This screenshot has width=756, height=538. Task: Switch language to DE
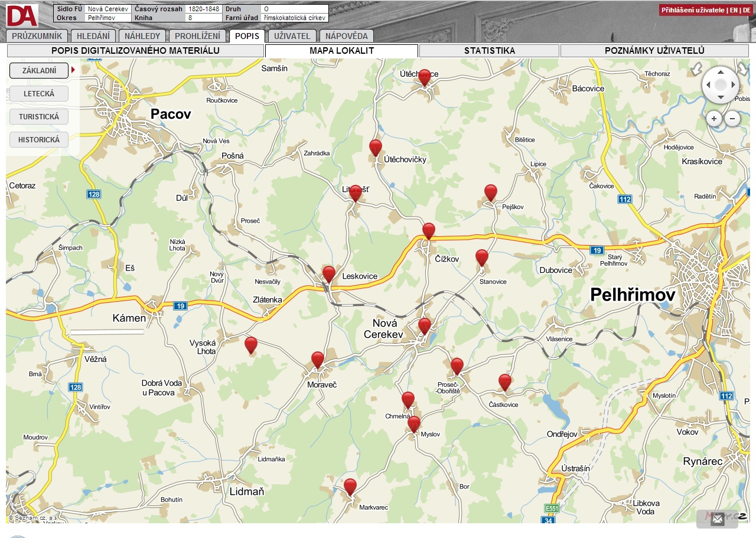point(747,10)
